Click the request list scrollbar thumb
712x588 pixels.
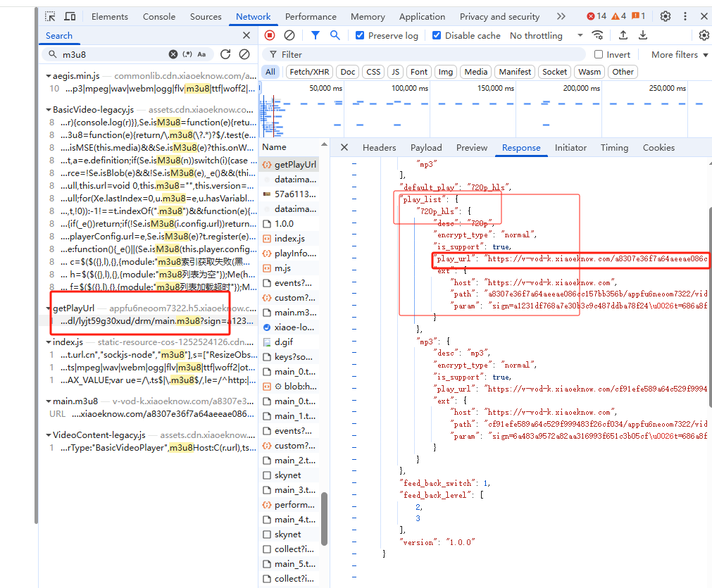(x=324, y=518)
